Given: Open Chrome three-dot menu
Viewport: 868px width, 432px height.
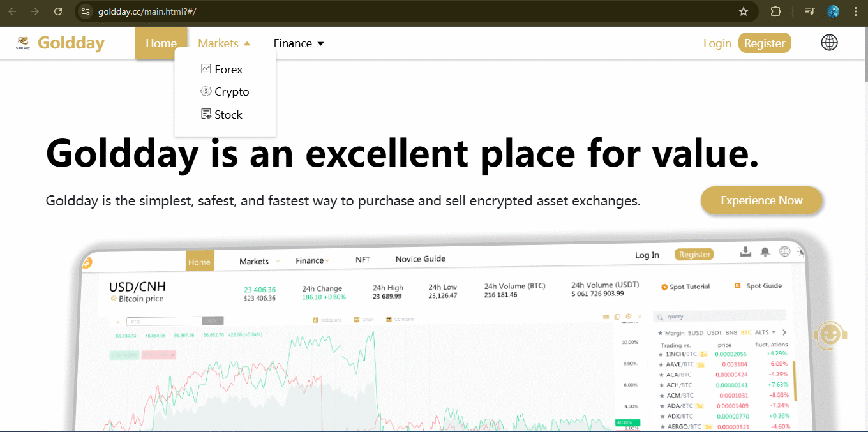Looking at the screenshot, I should [x=856, y=11].
